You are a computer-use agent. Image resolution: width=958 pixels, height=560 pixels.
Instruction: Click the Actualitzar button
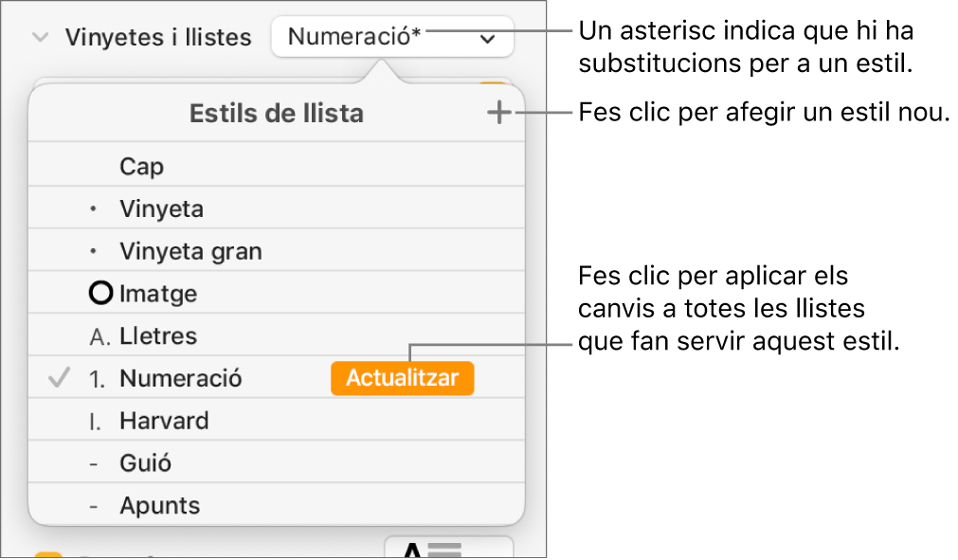(x=402, y=378)
